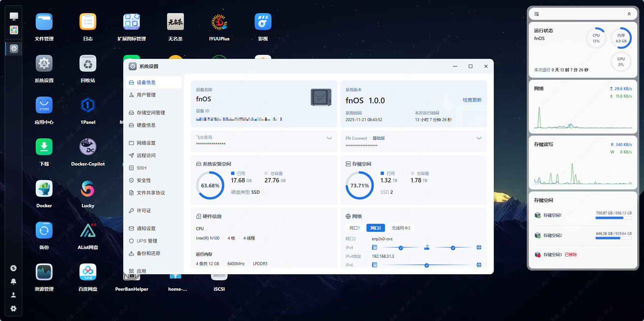Viewport: 644px width, 321px height.
Task: Click the 系统设置 desktop icon
Action: [44, 64]
